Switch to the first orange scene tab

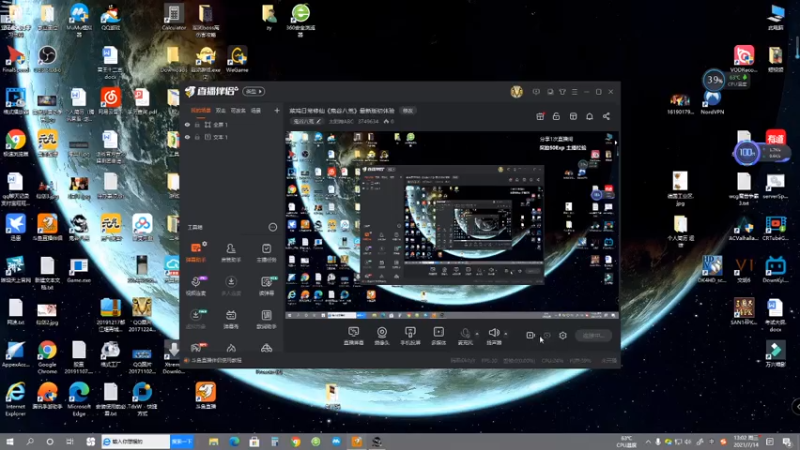tap(201, 110)
